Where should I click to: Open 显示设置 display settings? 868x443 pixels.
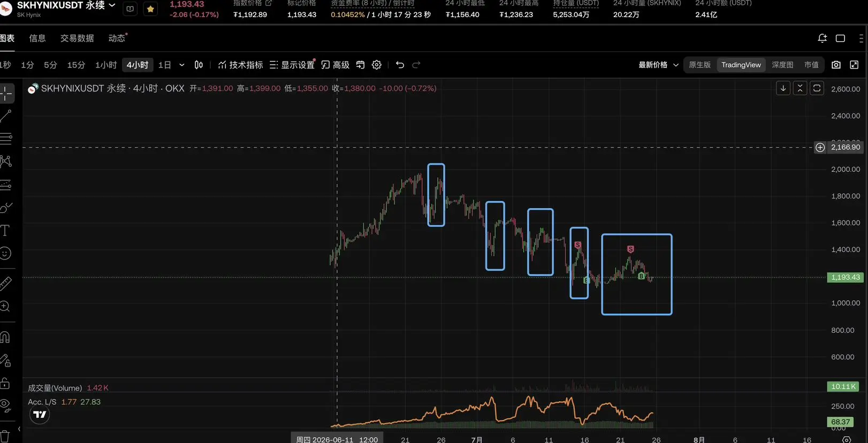(x=292, y=65)
